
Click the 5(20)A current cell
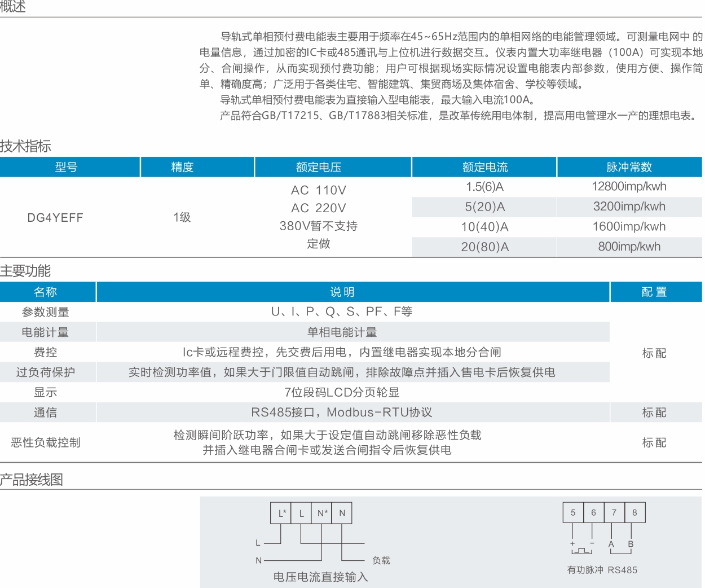click(x=485, y=207)
